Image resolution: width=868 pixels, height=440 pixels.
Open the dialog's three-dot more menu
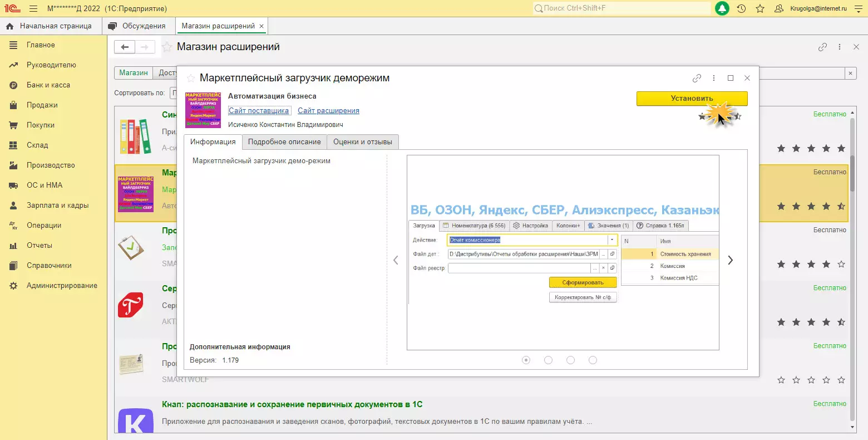714,79
